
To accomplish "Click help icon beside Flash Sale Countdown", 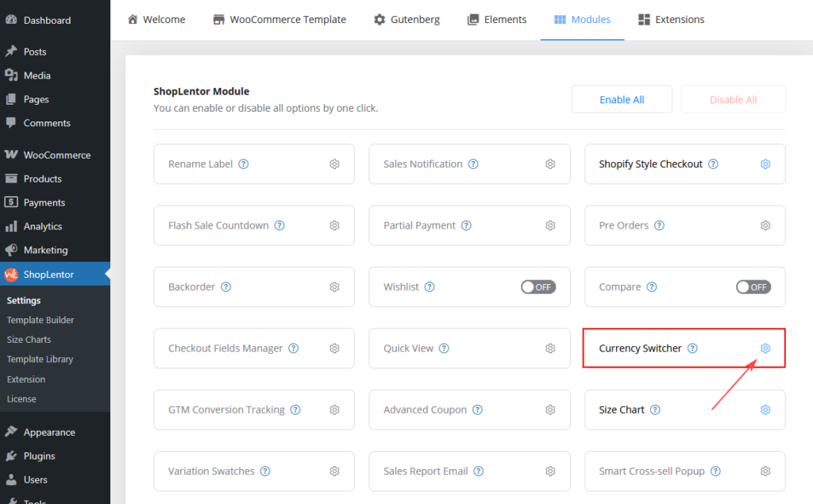I will tap(279, 225).
